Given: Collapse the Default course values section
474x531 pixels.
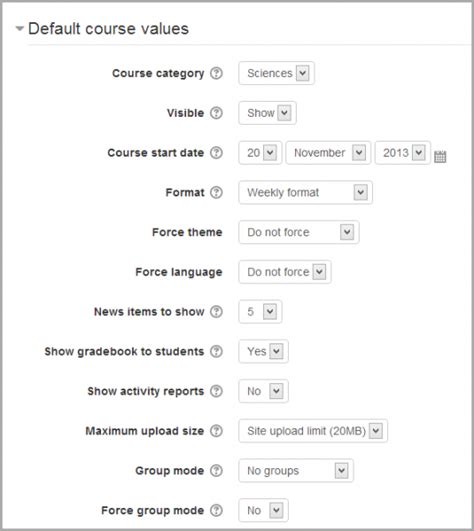Looking at the screenshot, I should click(20, 28).
